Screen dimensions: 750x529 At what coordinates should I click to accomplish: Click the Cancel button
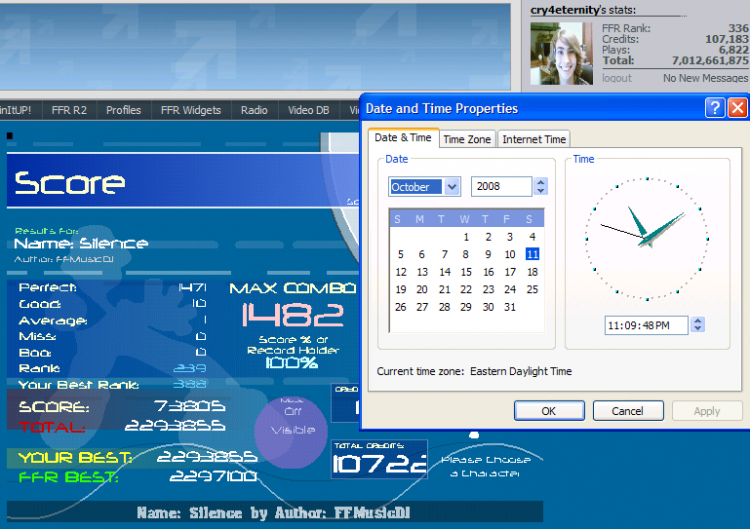(628, 411)
